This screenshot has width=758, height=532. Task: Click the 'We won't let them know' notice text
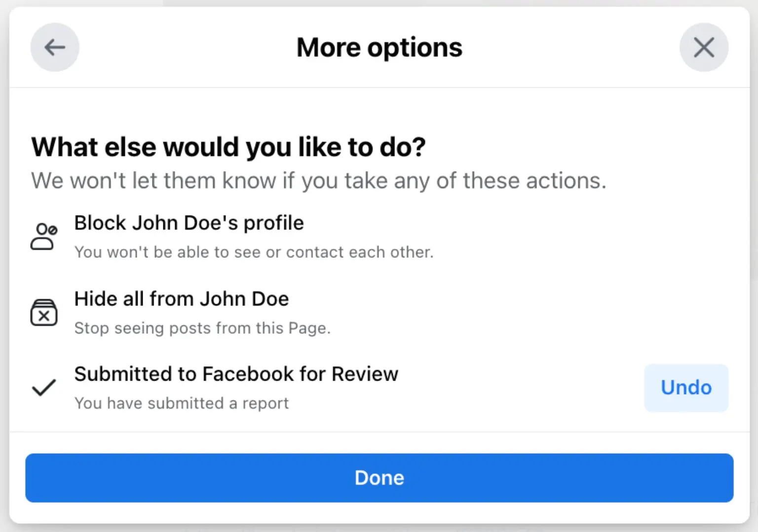click(x=318, y=180)
